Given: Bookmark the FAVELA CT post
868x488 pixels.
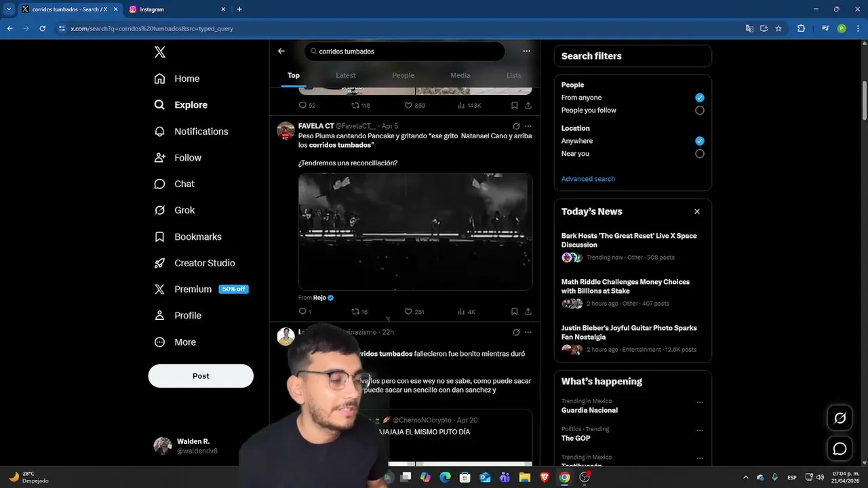Looking at the screenshot, I should [515, 312].
